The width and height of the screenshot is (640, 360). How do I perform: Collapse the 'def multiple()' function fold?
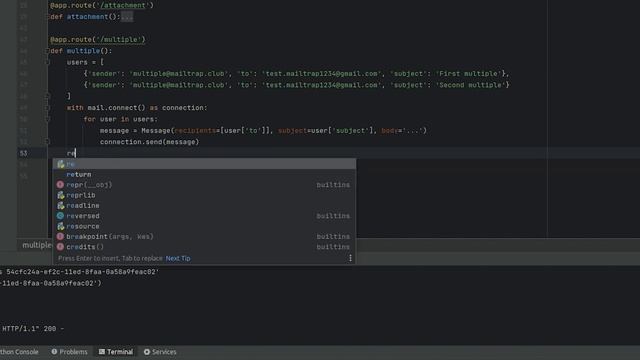click(x=47, y=51)
